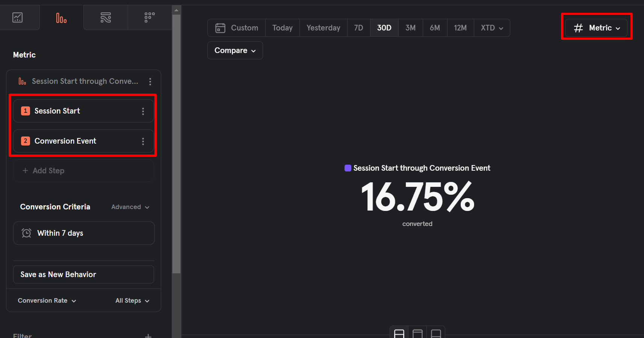Click the Session Start through Conve... metric title
This screenshot has height=338, width=644.
coord(85,81)
